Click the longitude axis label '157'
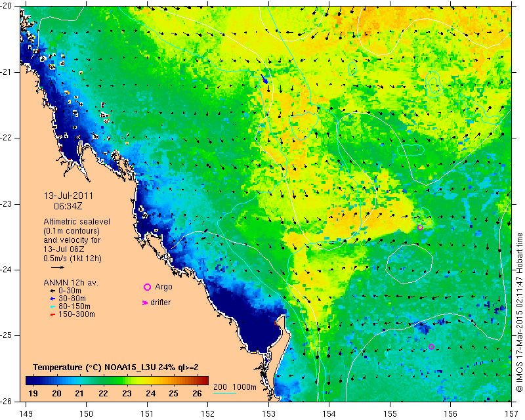 511,414
